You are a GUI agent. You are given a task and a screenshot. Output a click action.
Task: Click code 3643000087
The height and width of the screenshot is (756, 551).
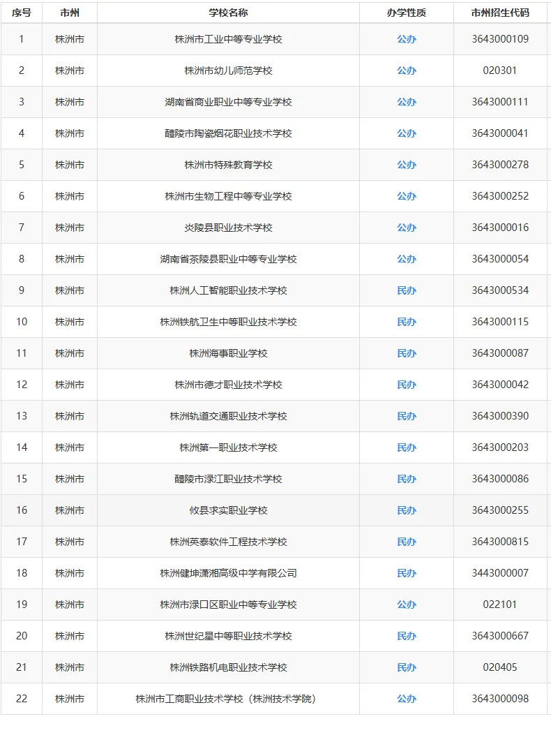tap(500, 353)
